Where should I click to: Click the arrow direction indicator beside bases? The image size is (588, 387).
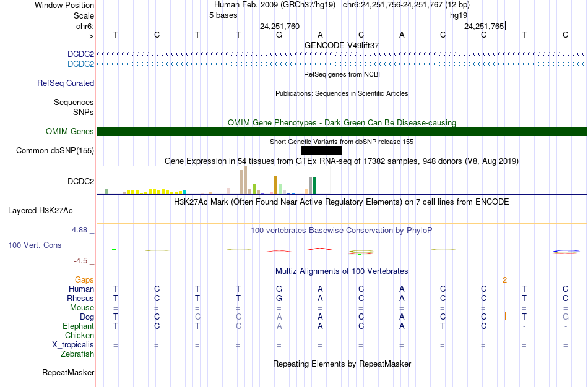coord(87,36)
